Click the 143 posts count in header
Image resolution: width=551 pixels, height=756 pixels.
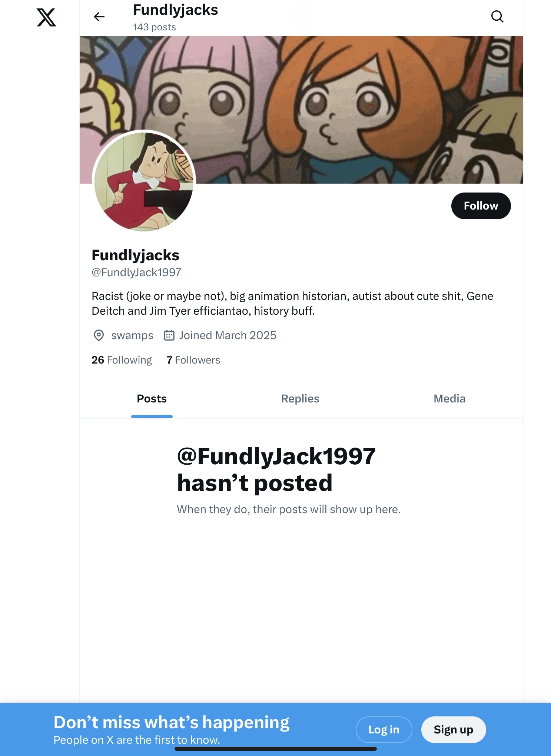pyautogui.click(x=155, y=27)
